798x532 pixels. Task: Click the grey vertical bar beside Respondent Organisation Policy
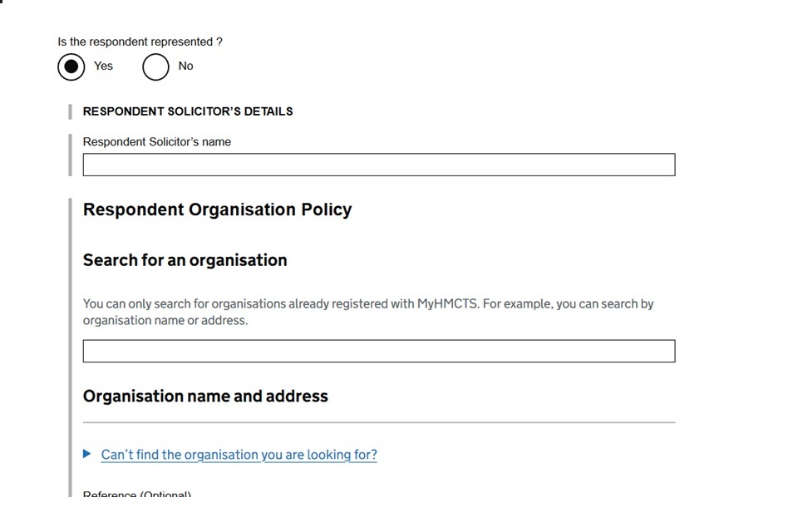71,332
